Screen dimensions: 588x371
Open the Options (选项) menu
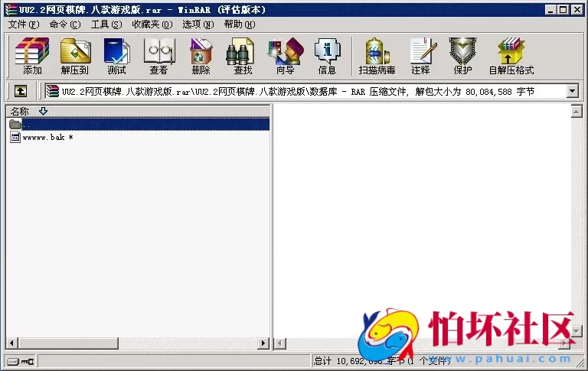pyautogui.click(x=198, y=24)
